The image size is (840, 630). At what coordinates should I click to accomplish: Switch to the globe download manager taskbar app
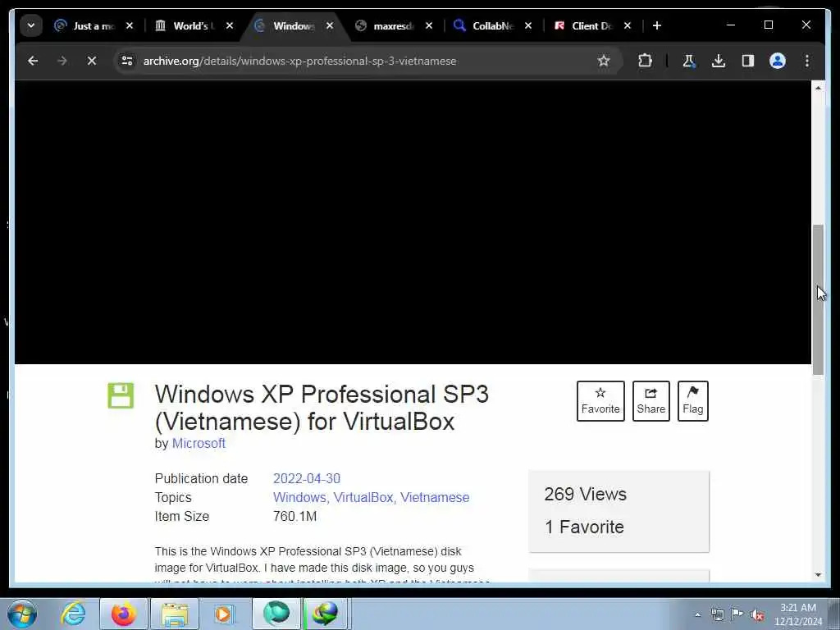point(325,614)
